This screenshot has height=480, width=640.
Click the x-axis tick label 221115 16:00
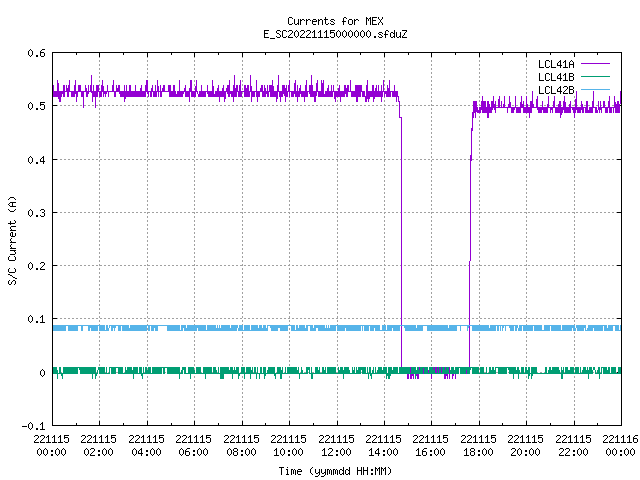pos(431,446)
